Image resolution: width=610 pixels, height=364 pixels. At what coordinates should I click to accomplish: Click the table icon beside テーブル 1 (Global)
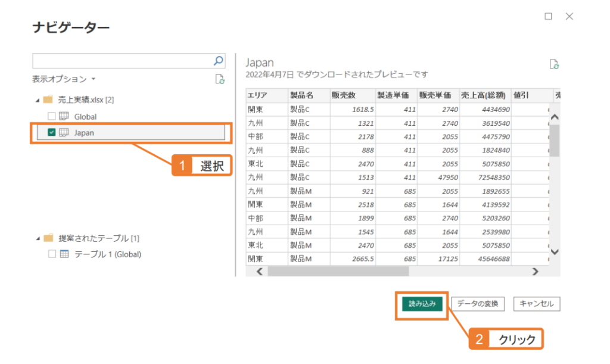coord(63,254)
